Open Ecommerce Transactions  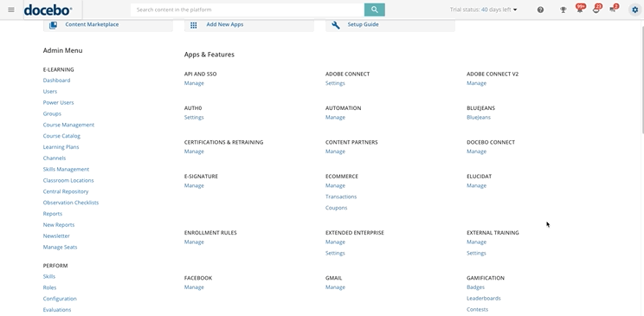[x=341, y=197]
